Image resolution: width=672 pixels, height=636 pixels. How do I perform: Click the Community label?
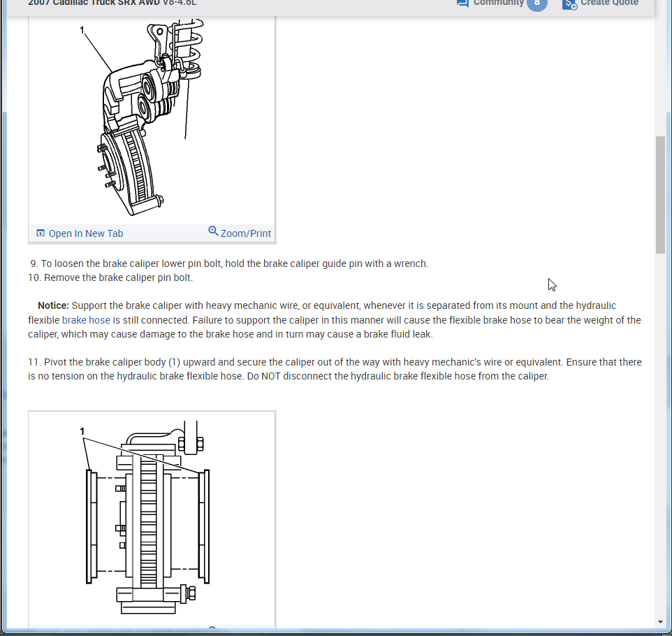click(x=499, y=3)
